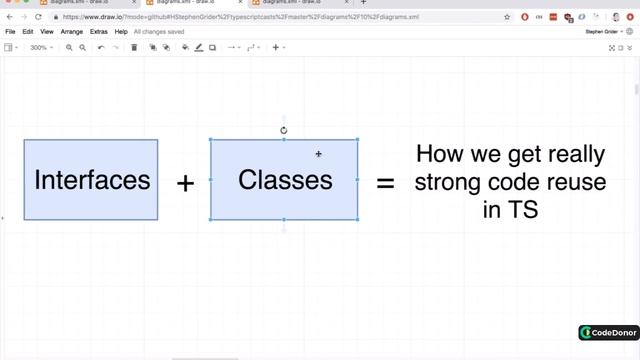Redo the last undone change
The height and width of the screenshot is (360, 640).
116,48
